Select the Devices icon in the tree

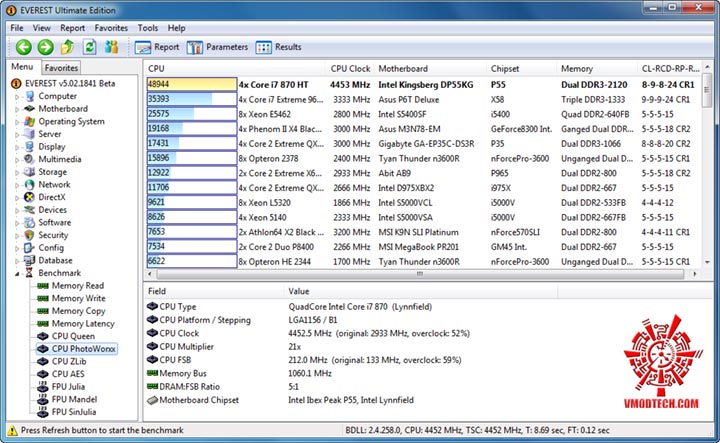(30, 210)
